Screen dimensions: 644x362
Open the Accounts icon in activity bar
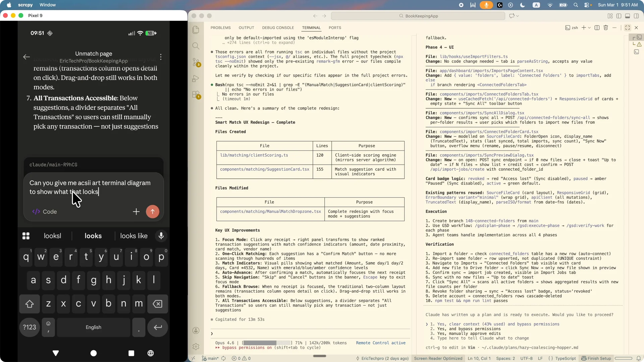(x=196, y=330)
